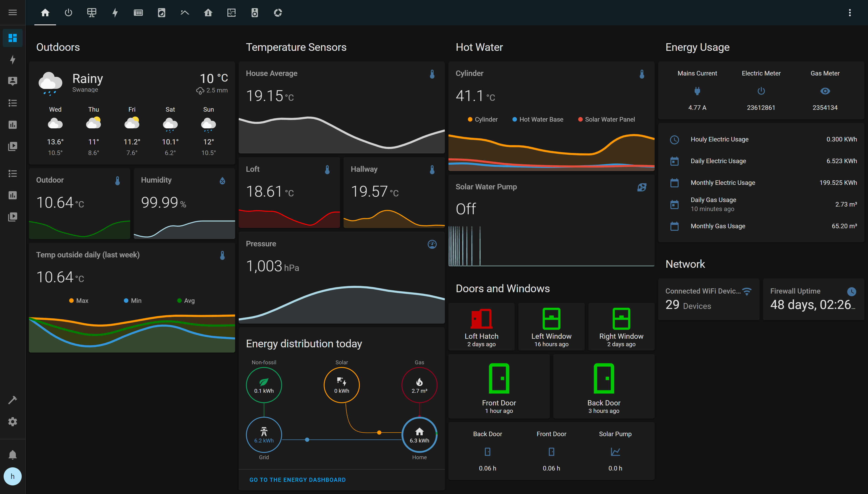Open GO TO THE ENERGY DASHBOARD link
The height and width of the screenshot is (494, 868).
298,480
